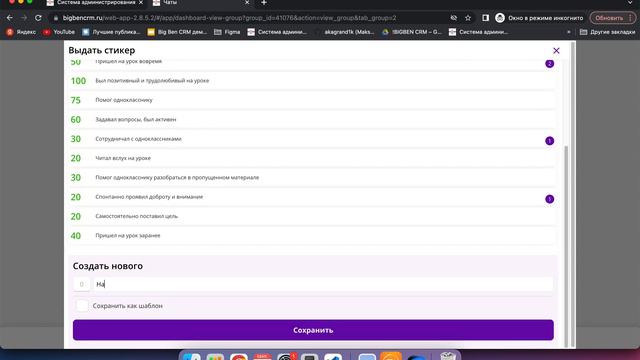Open !BIGBEN CRM – G... bookmark
The width and height of the screenshot is (640, 360).
click(412, 32)
